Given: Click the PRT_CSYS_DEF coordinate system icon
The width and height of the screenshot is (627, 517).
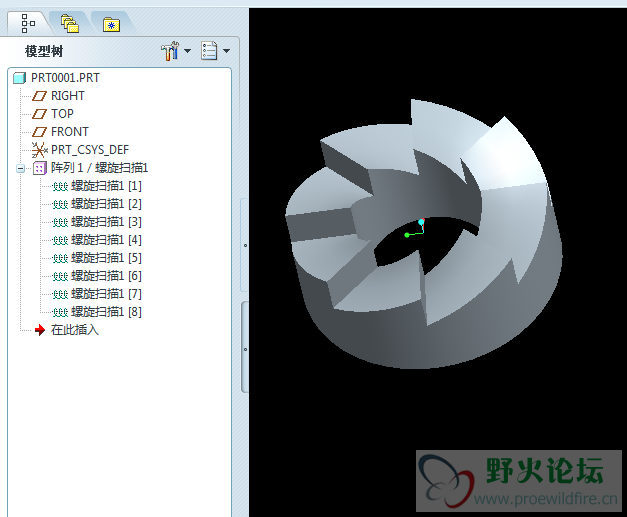Looking at the screenshot, I should pyautogui.click(x=40, y=150).
